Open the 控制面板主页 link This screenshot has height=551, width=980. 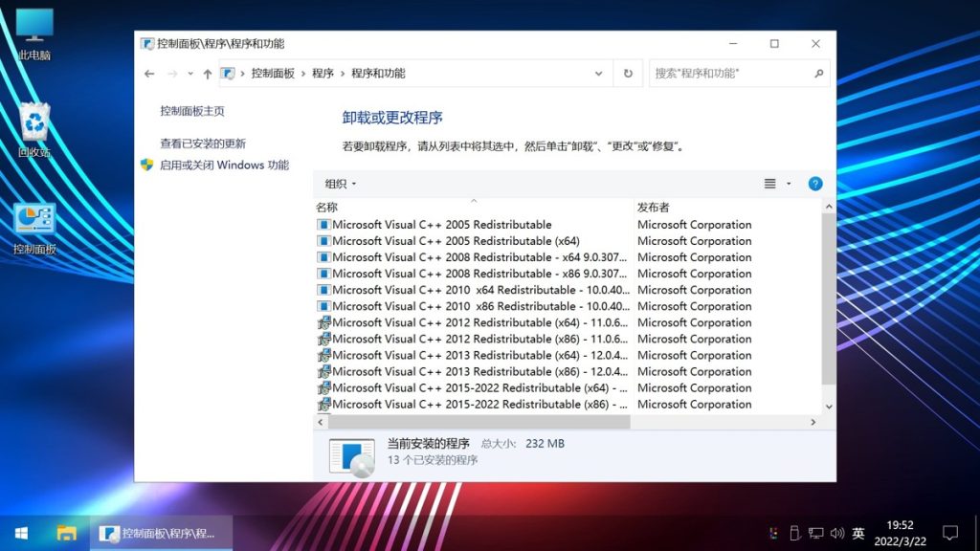tap(192, 111)
